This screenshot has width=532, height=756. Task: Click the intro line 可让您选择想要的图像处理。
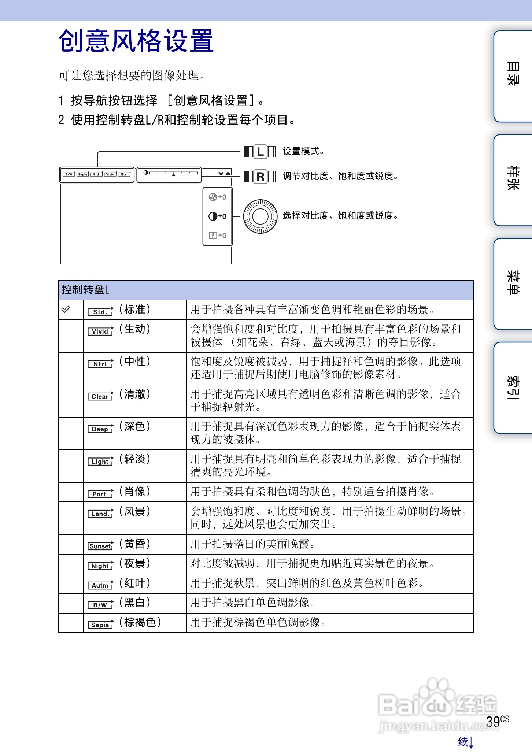click(x=132, y=75)
